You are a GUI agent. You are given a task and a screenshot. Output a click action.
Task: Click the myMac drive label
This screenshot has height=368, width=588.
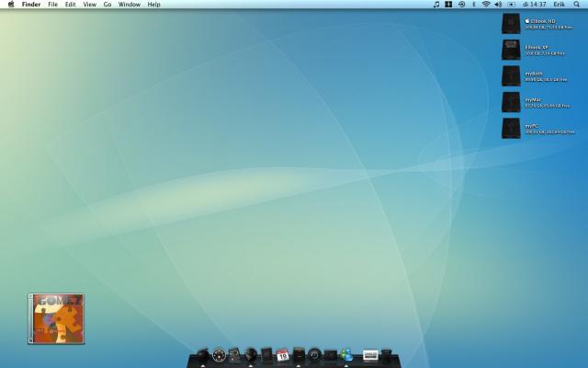pyautogui.click(x=533, y=100)
